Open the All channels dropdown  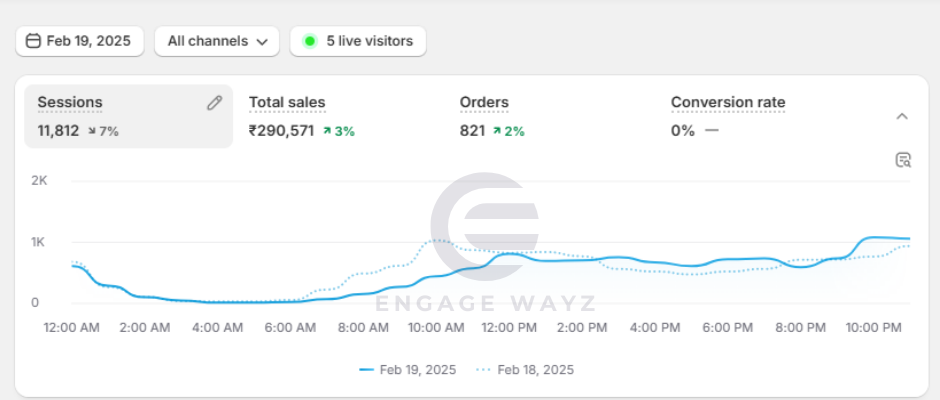click(x=217, y=41)
